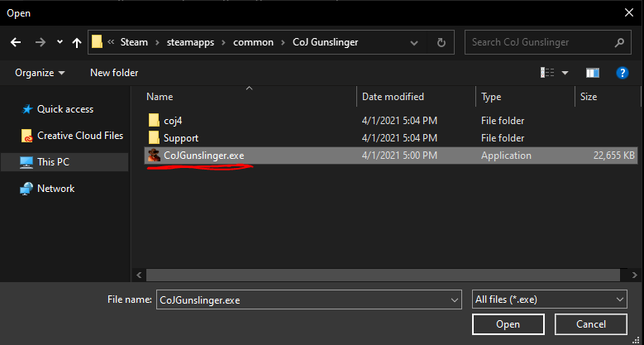The height and width of the screenshot is (345, 644).
Task: Open the Recent locations dropdown arrow
Action: tap(60, 42)
